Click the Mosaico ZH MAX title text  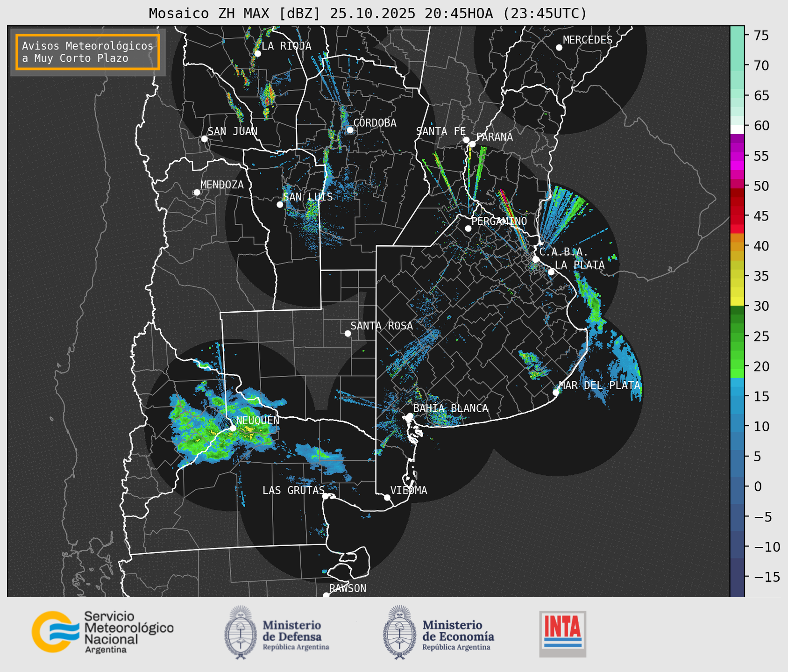click(x=367, y=14)
